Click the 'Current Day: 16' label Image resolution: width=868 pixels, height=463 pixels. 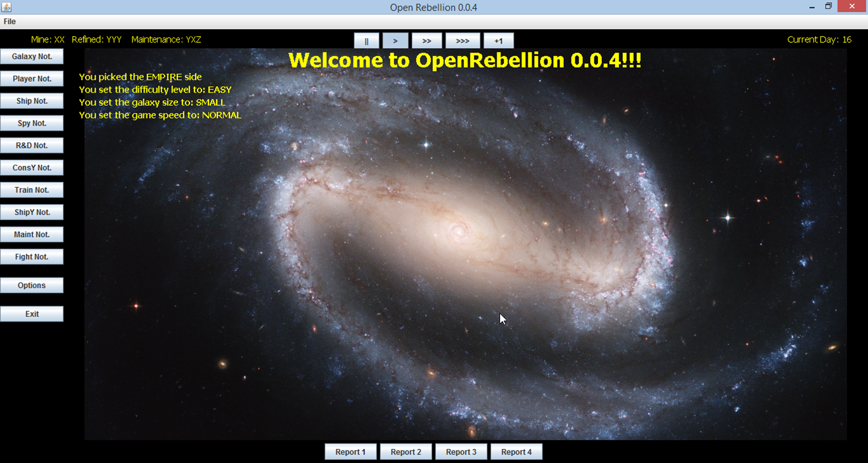point(819,39)
